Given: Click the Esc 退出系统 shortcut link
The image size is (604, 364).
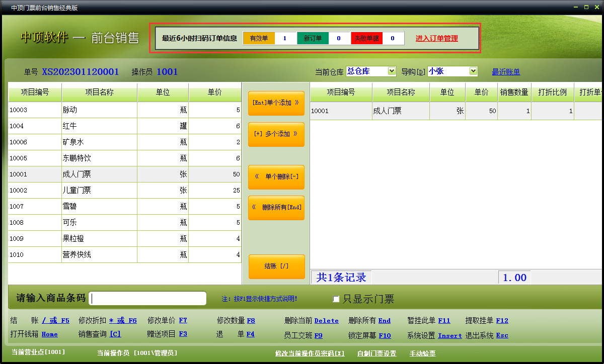Looking at the screenshot, I should [x=502, y=335].
